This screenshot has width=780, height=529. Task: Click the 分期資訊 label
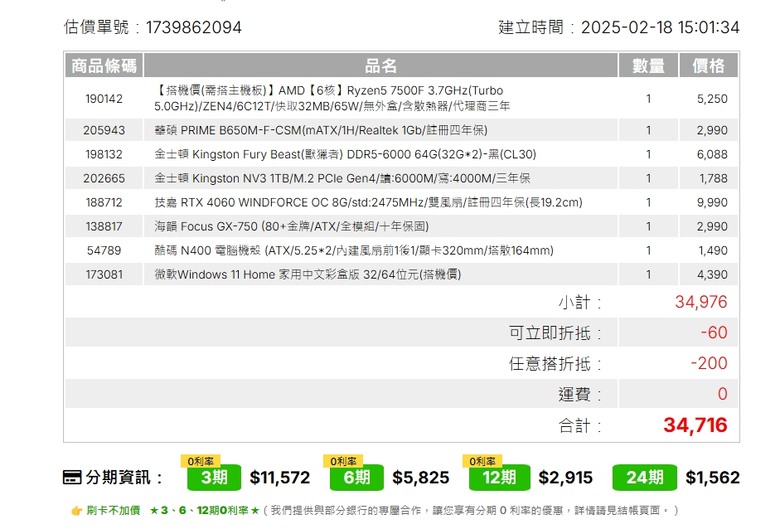point(124,477)
